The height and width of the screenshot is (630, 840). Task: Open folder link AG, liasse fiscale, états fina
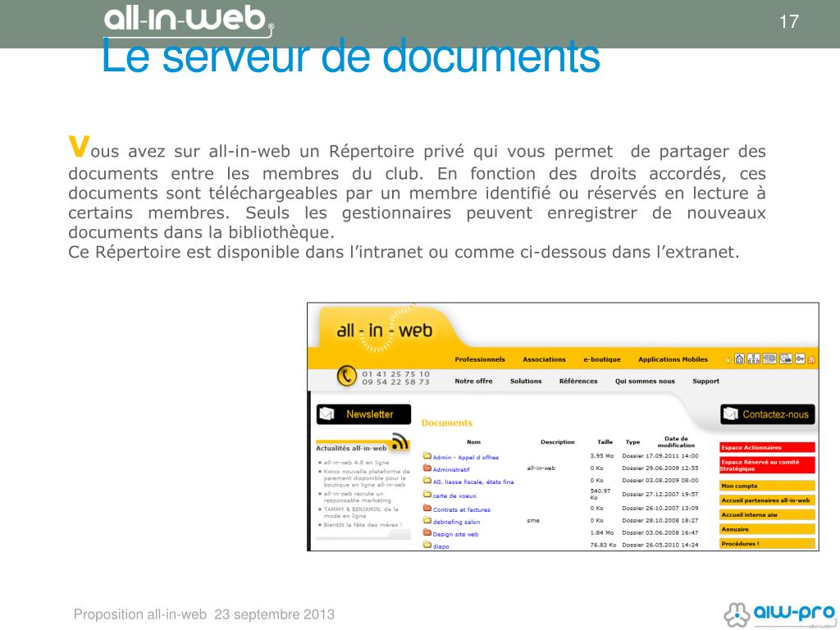click(473, 482)
